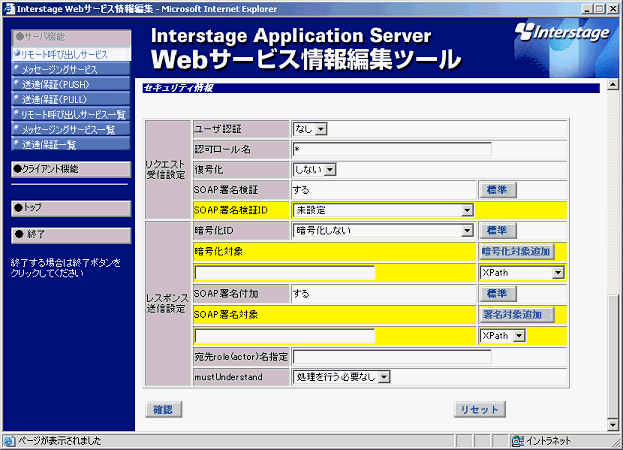The image size is (623, 450).
Task: Click the 暗号化対象追加 button
Action: click(x=517, y=251)
